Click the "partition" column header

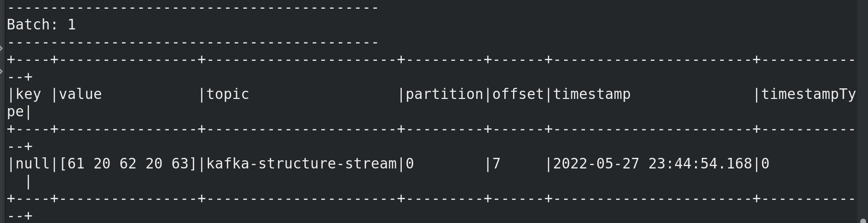coord(445,94)
